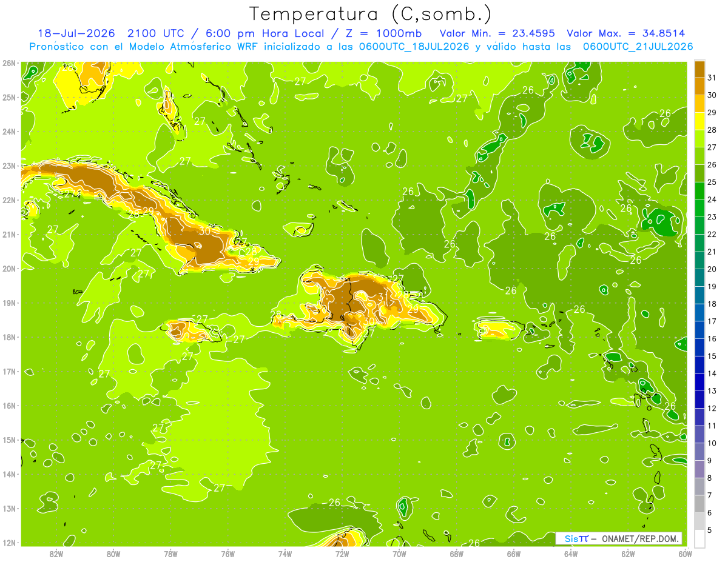Click the 62W longitude axis label

[628, 554]
